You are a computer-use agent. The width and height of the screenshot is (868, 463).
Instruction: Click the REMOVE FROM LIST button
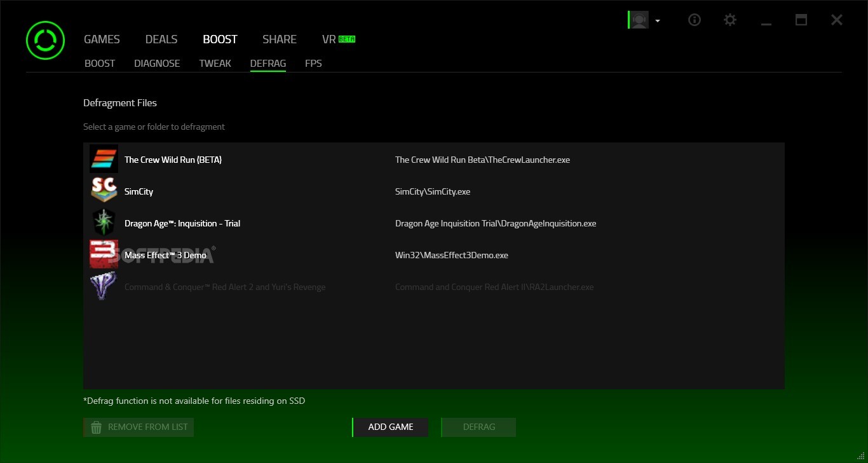click(139, 427)
